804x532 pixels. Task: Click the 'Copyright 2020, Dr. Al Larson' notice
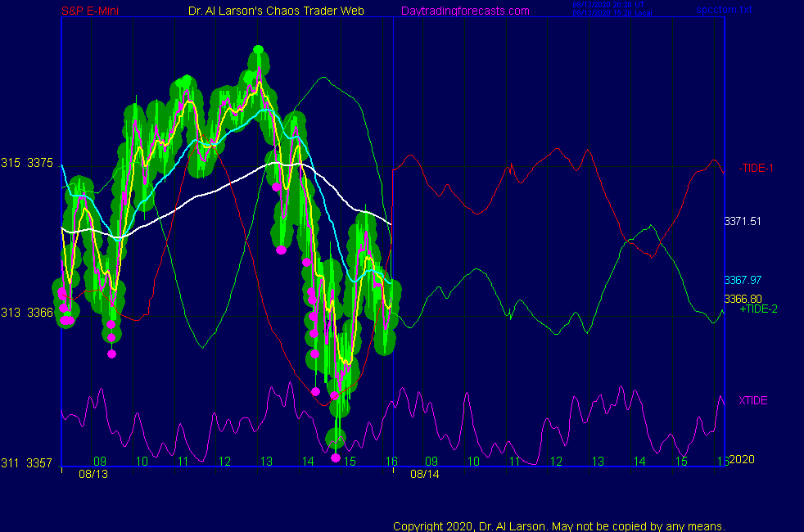(559, 526)
